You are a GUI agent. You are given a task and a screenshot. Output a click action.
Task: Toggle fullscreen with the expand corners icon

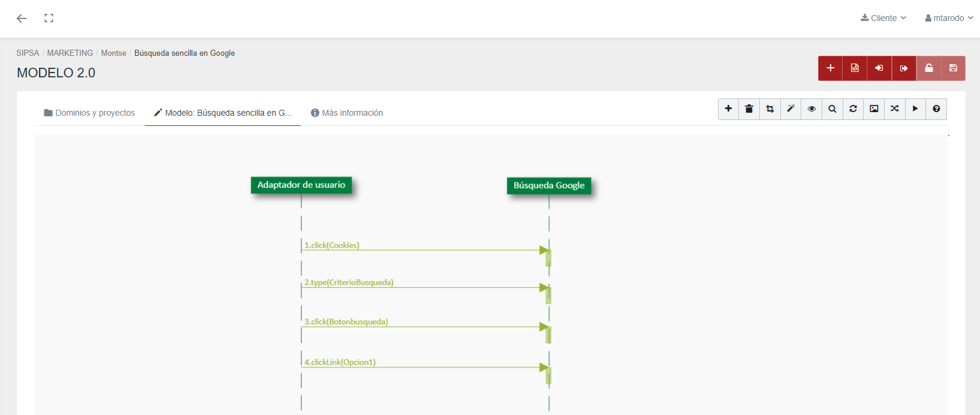pyautogui.click(x=49, y=18)
